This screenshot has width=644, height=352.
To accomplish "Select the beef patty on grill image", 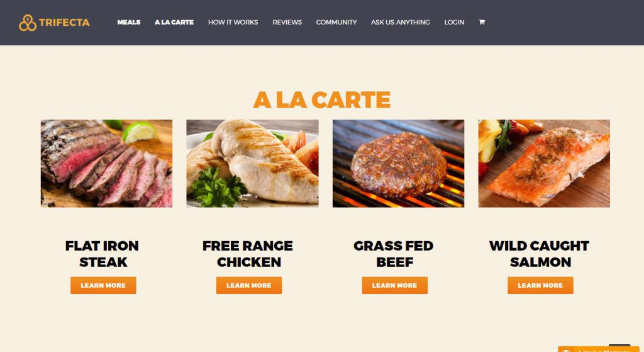I will click(x=398, y=164).
